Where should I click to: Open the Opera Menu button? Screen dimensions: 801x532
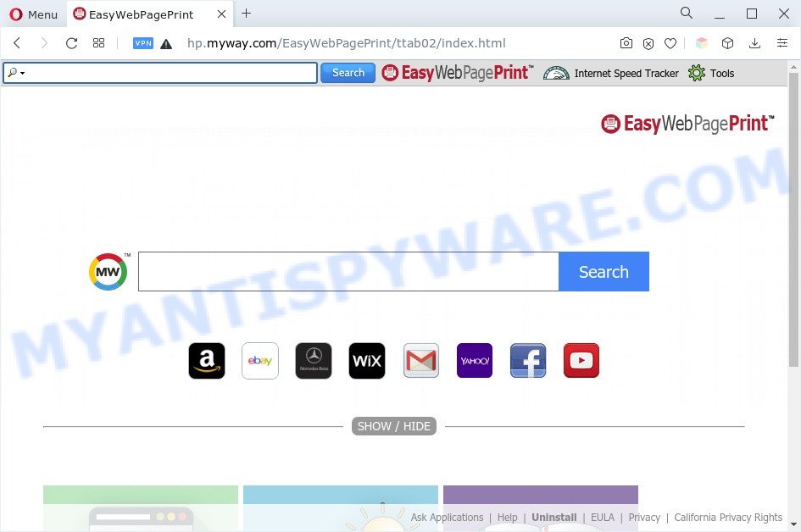[33, 14]
